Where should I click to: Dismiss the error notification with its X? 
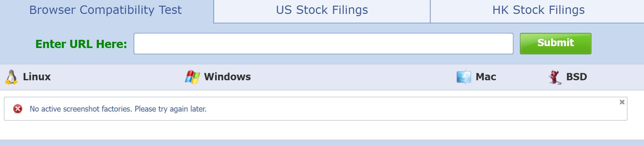(622, 102)
